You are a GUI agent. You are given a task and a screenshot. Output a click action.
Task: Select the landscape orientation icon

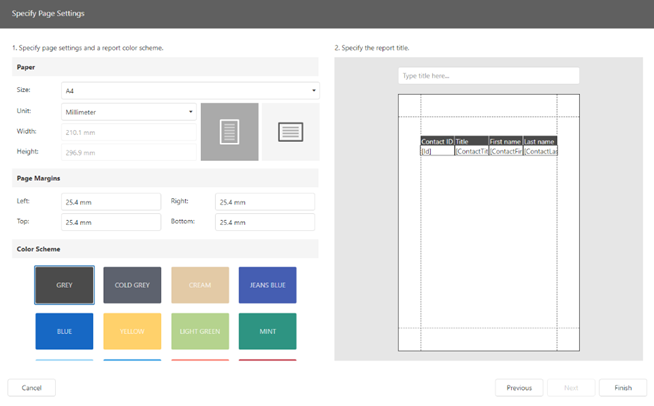(x=291, y=132)
